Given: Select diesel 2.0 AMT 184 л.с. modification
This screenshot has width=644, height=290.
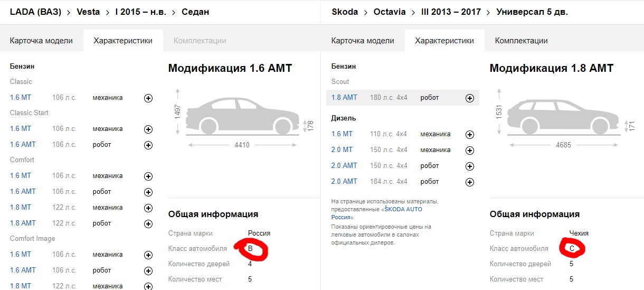Looking at the screenshot, I should pos(344,181).
